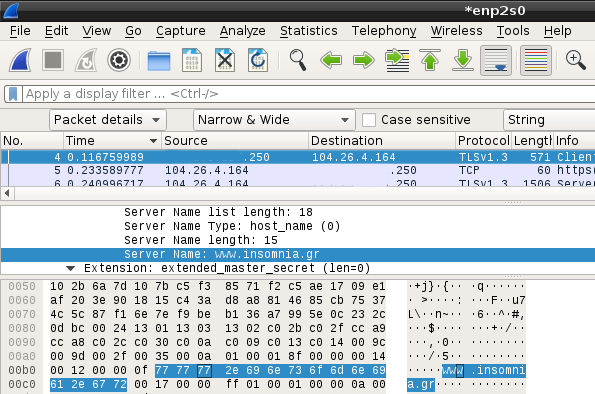Open the Narrow & Wide dropdown
This screenshot has width=595, height=394.
click(x=274, y=120)
